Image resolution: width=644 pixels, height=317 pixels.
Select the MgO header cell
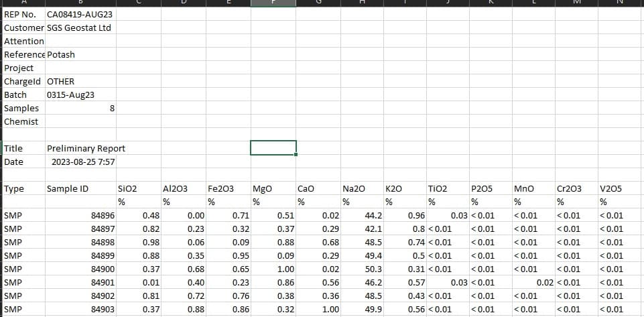click(273, 188)
